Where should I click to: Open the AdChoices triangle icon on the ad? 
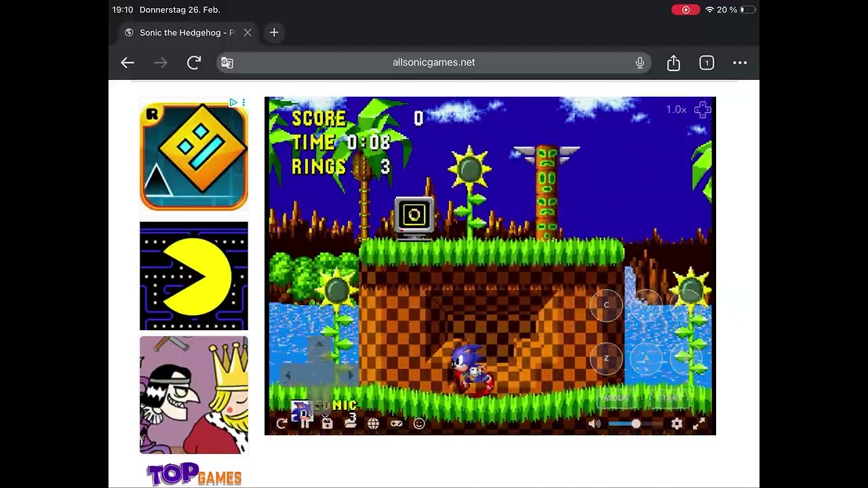click(x=233, y=102)
